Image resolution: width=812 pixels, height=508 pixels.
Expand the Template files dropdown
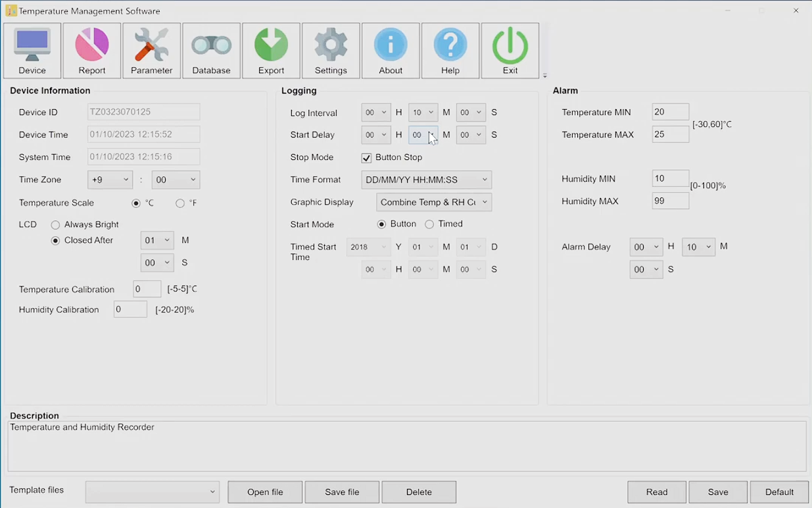coord(152,492)
